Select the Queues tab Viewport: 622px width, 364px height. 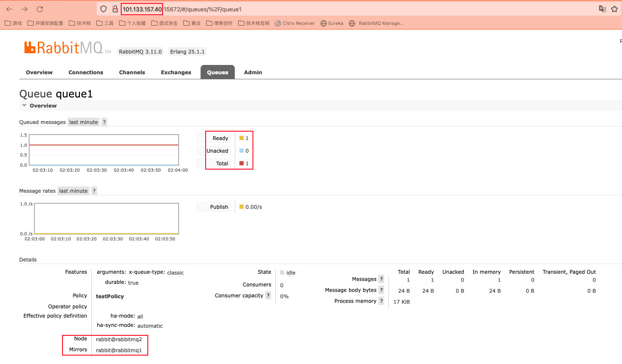pyautogui.click(x=217, y=72)
